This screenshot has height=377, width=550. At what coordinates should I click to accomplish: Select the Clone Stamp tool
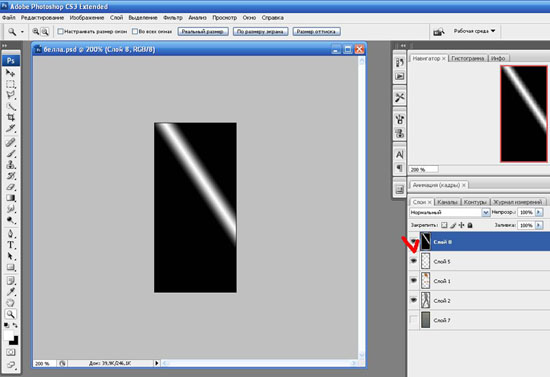coord(11,165)
